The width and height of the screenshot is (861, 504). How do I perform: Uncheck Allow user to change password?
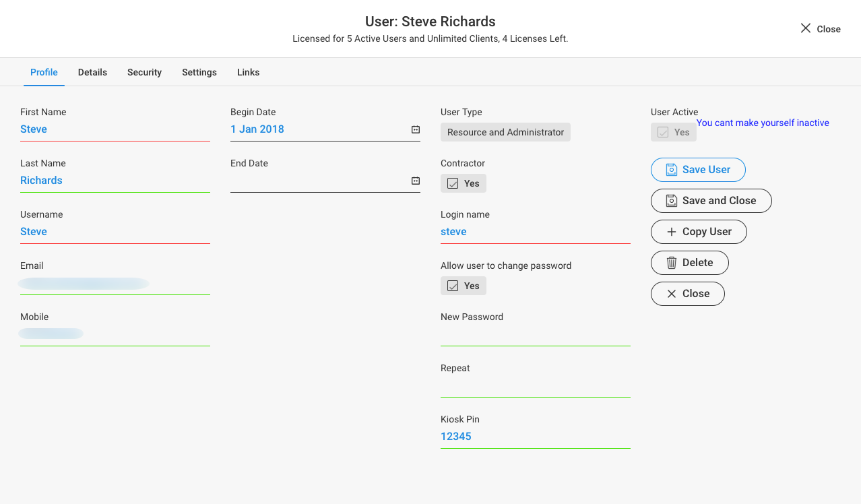pos(453,286)
